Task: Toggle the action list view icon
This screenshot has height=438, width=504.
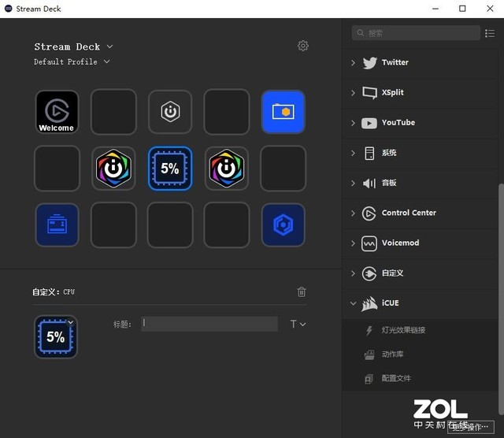Action: pos(490,33)
